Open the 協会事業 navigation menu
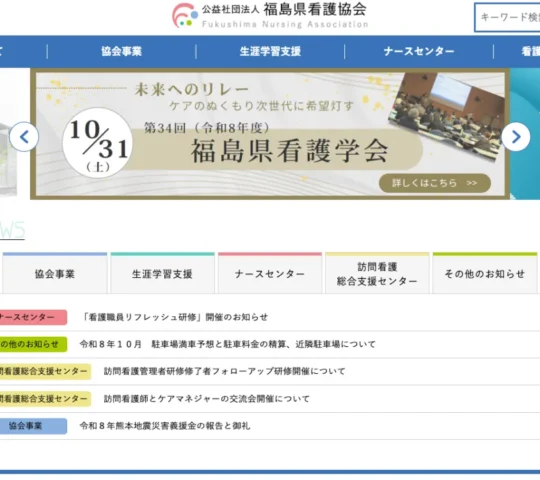Image resolution: width=540 pixels, height=480 pixels. (x=121, y=52)
